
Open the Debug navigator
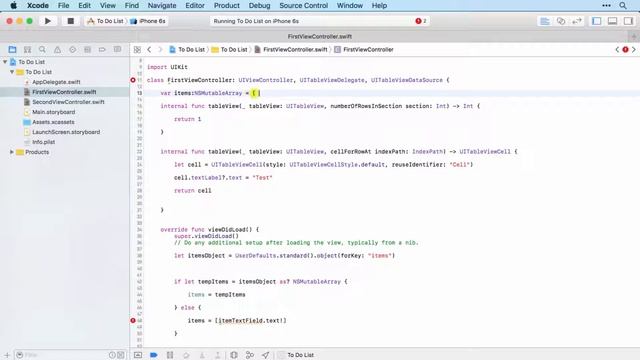[87, 49]
